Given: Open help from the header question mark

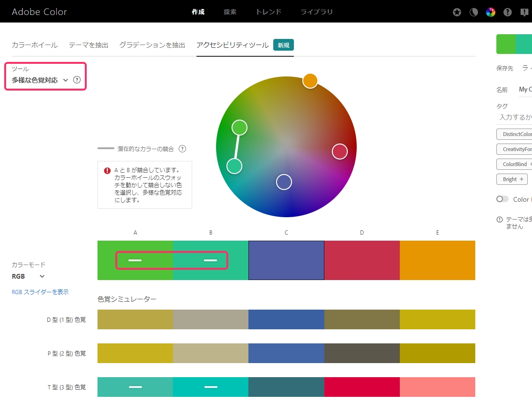Looking at the screenshot, I should (508, 12).
